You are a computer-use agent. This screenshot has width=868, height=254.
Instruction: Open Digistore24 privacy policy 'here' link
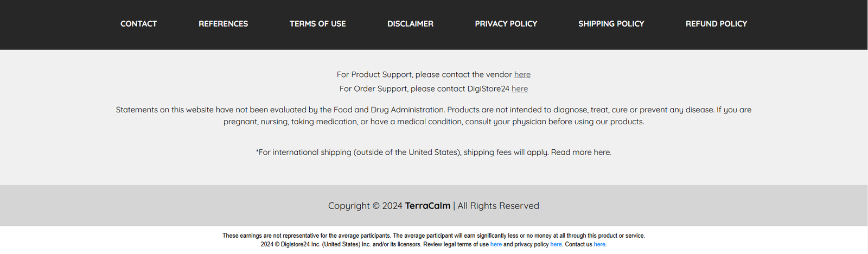click(556, 244)
